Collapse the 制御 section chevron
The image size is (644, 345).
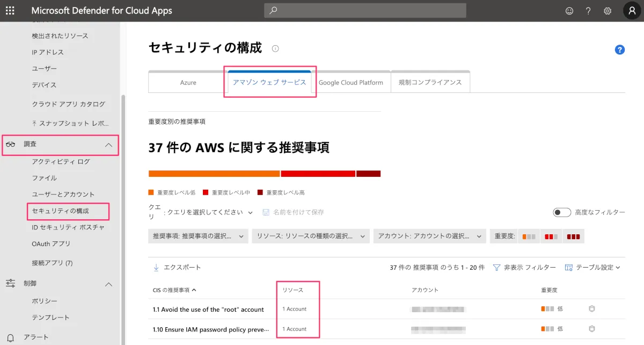pyautogui.click(x=108, y=284)
